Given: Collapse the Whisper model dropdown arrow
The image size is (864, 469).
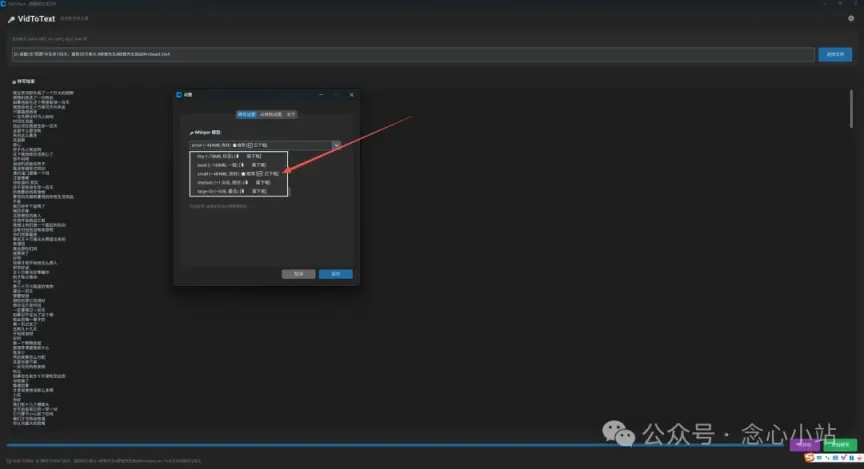Looking at the screenshot, I should coord(337,145).
